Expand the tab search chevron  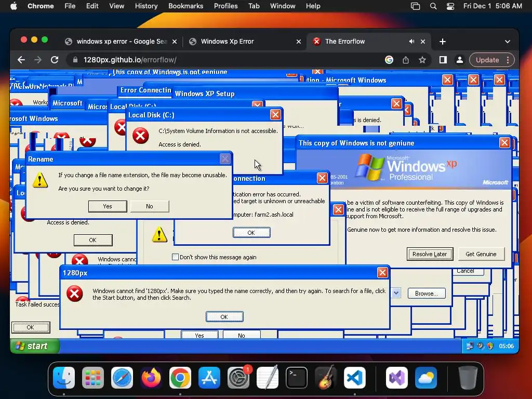507,42
